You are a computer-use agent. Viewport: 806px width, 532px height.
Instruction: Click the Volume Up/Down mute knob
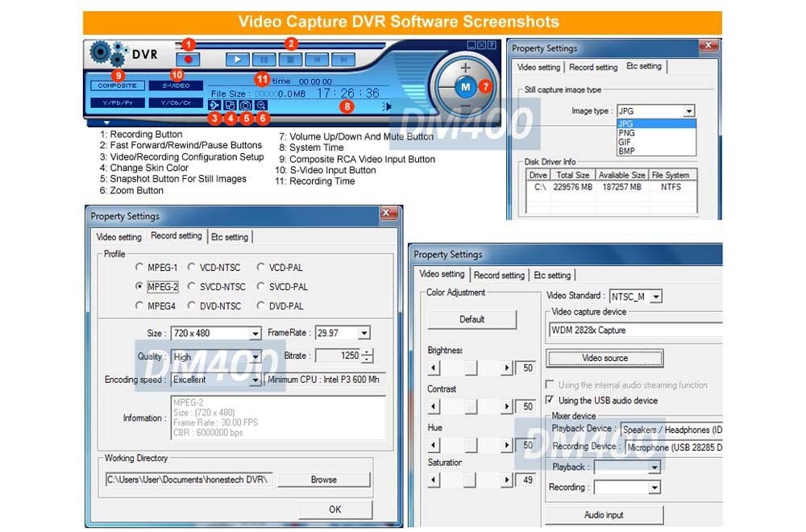[x=466, y=86]
